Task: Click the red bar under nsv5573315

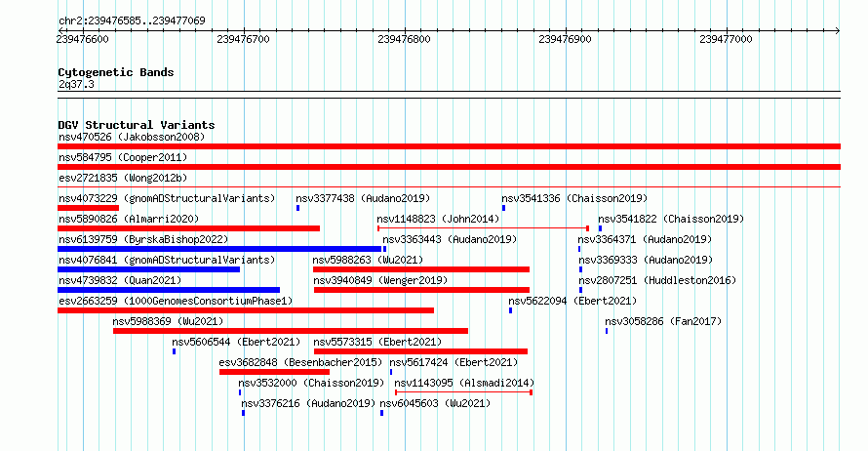Action: click(420, 351)
